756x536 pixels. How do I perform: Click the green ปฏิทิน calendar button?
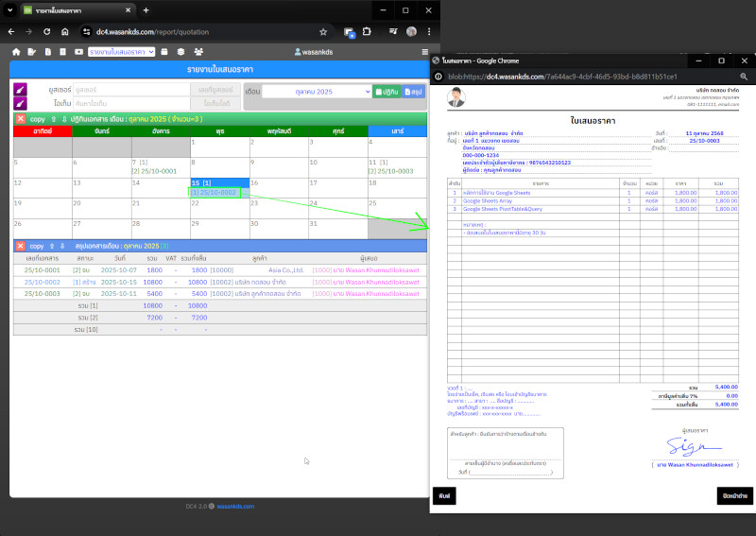coord(387,92)
